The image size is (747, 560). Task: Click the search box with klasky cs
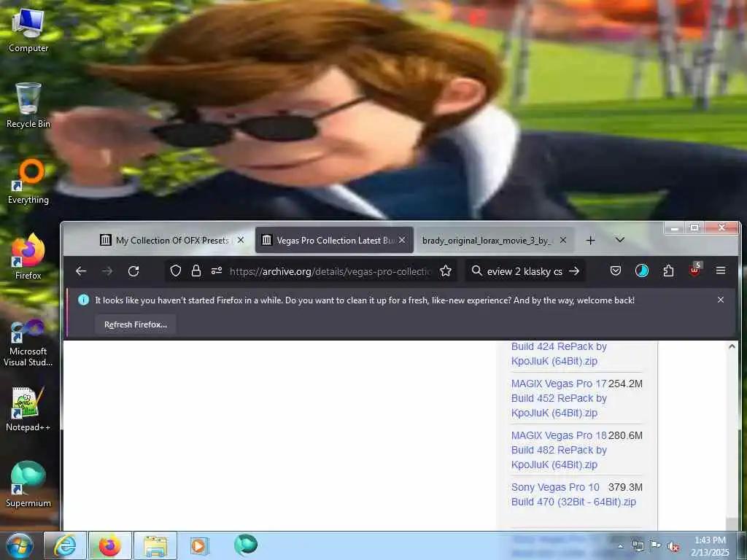click(x=525, y=271)
